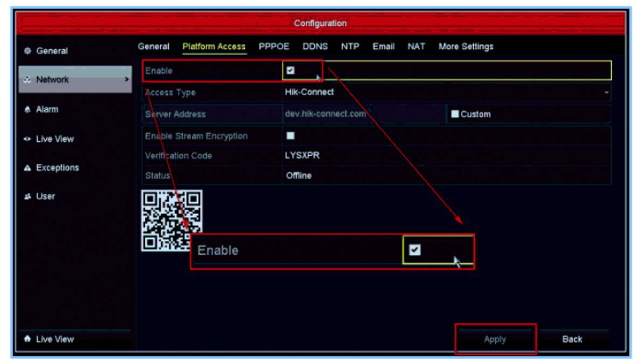643x364 pixels.
Task: Click the Hik-Connect QR code
Action: [172, 221]
